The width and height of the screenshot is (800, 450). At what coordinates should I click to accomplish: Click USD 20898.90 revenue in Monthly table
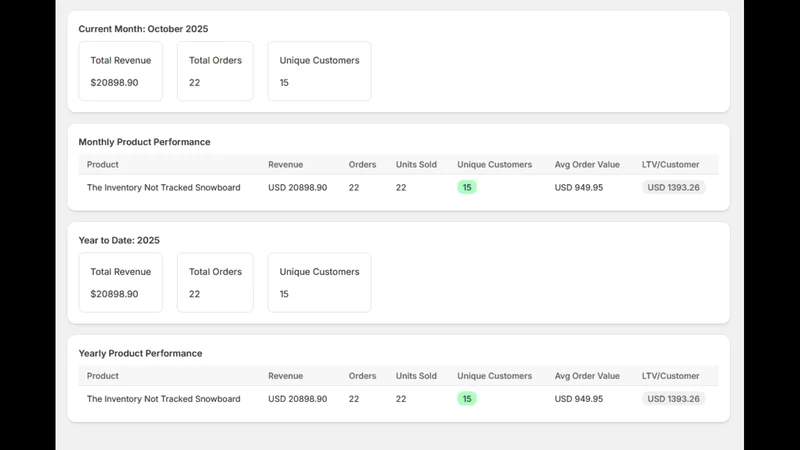[297, 187]
